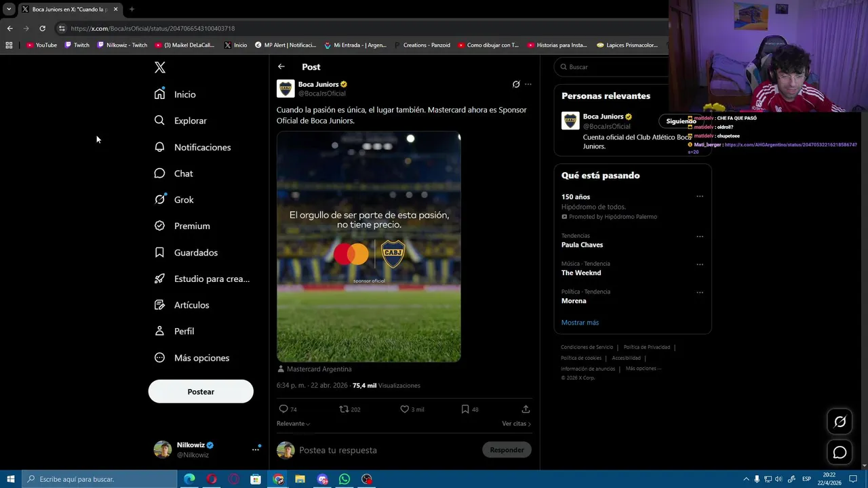Click the repost icon with 202
This screenshot has height=488, width=868.
tap(344, 409)
